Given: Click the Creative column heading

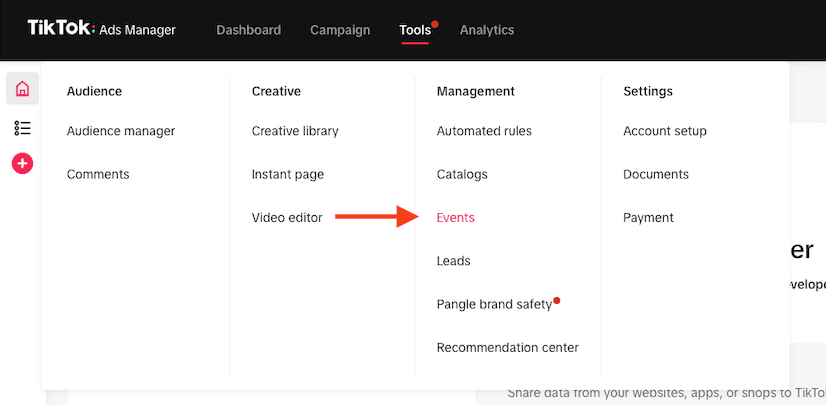Looking at the screenshot, I should (x=276, y=91).
